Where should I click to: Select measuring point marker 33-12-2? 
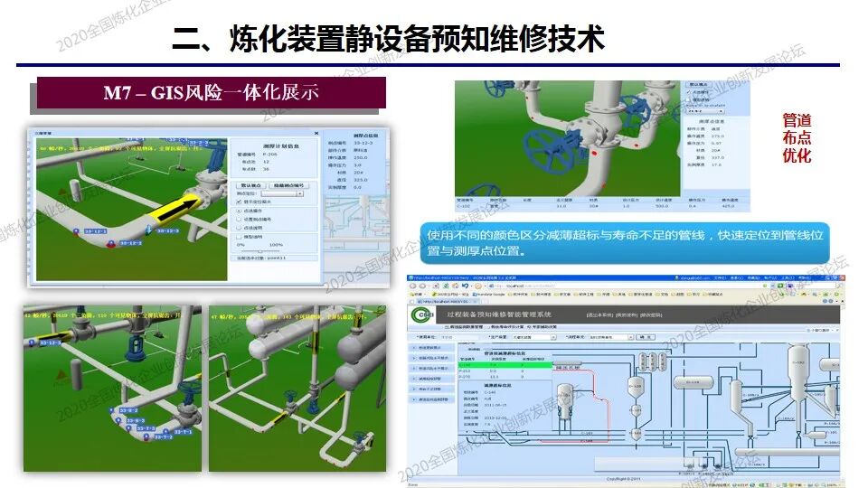click(110, 243)
